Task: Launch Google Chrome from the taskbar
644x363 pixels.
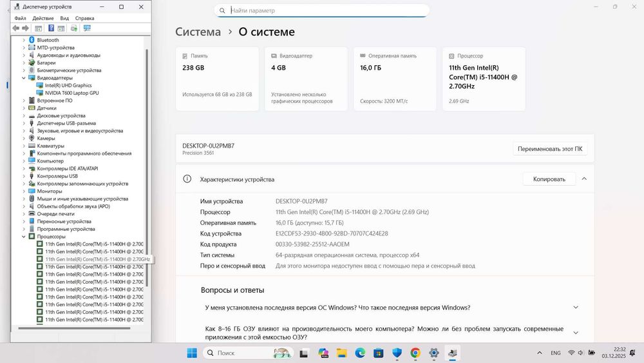Action: 415,353
